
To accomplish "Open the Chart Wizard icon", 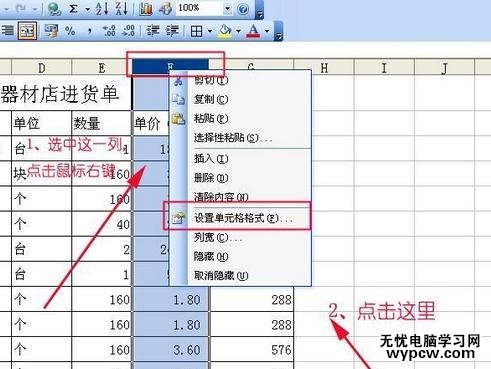I will point(146,8).
